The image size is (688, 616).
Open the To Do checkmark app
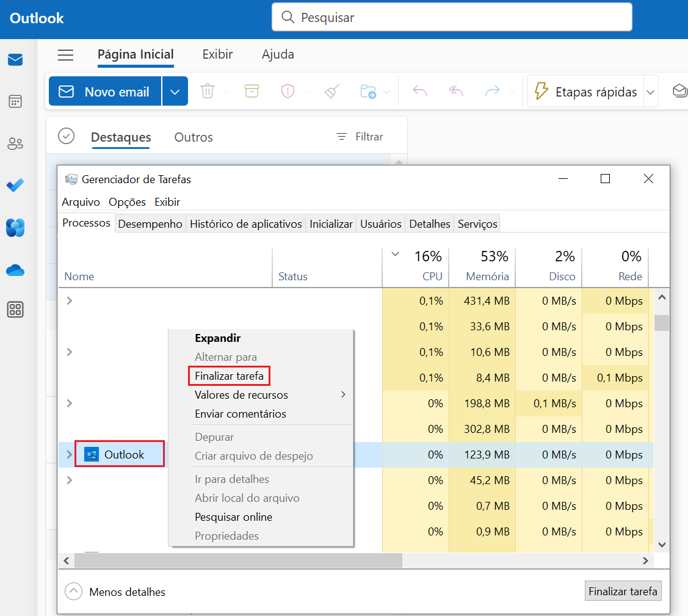(15, 185)
